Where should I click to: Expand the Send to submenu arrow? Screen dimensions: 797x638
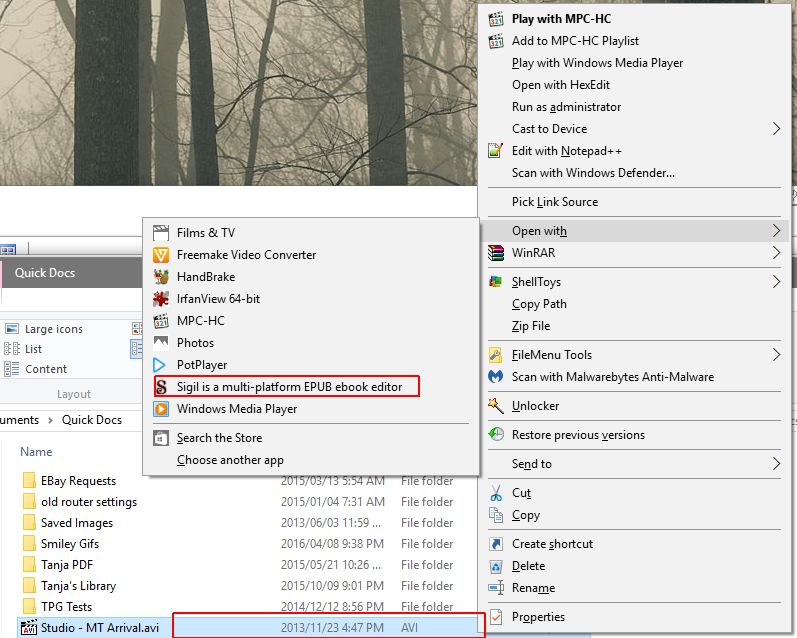coord(776,463)
